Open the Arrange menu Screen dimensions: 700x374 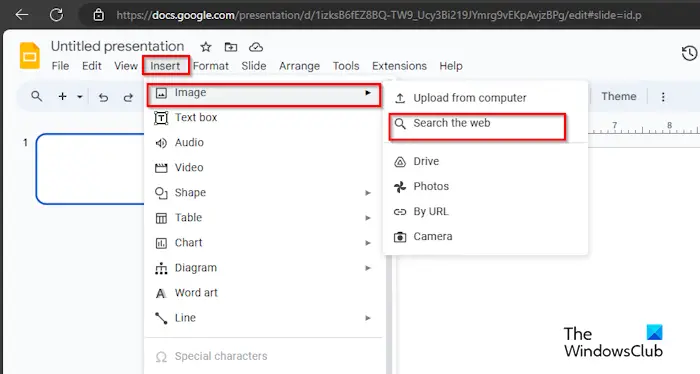click(300, 66)
